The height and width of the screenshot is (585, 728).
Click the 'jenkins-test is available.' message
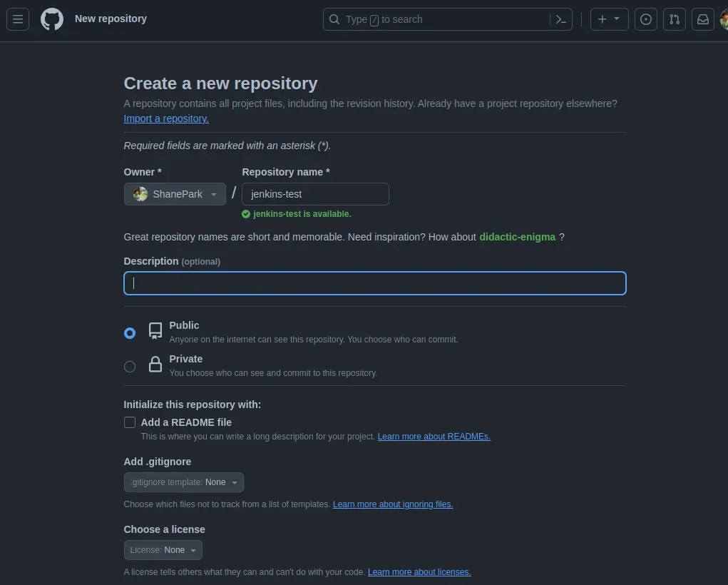(302, 214)
